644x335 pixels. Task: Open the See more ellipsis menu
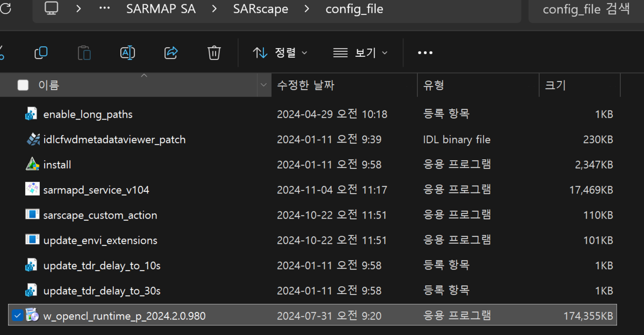[425, 53]
